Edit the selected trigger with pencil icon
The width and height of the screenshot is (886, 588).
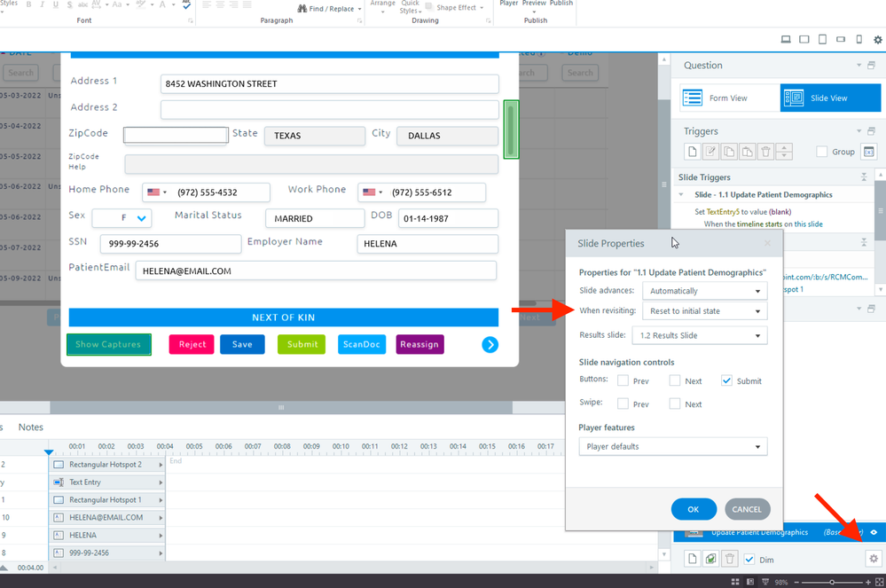coord(710,152)
